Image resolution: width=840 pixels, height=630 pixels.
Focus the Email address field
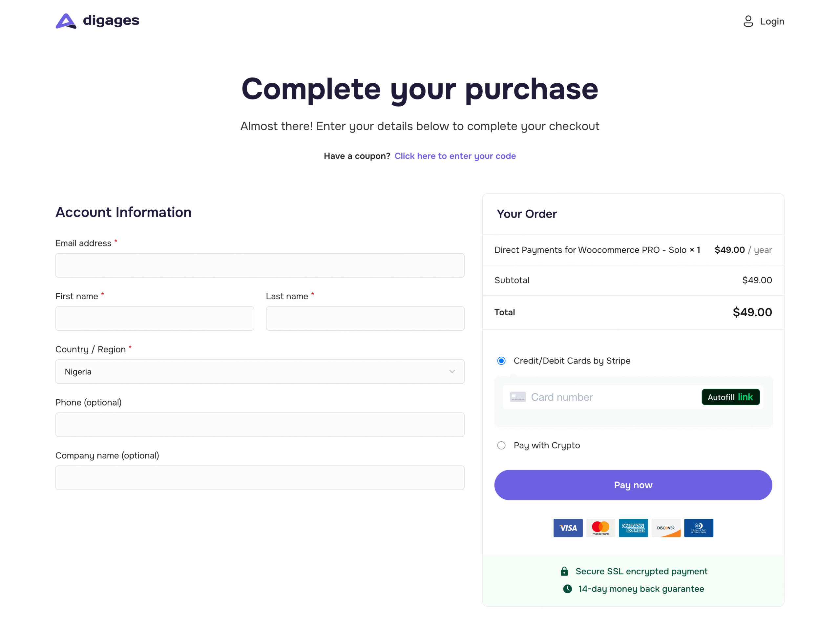click(x=260, y=265)
